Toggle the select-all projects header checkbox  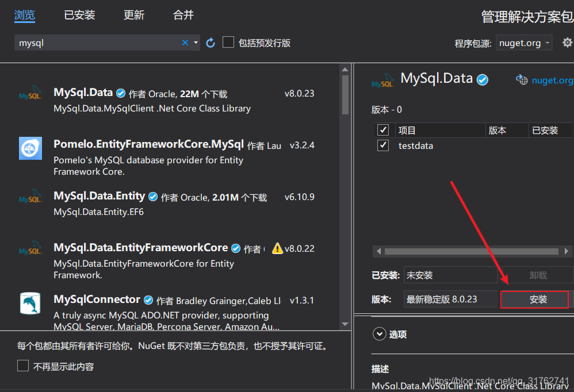(x=383, y=130)
